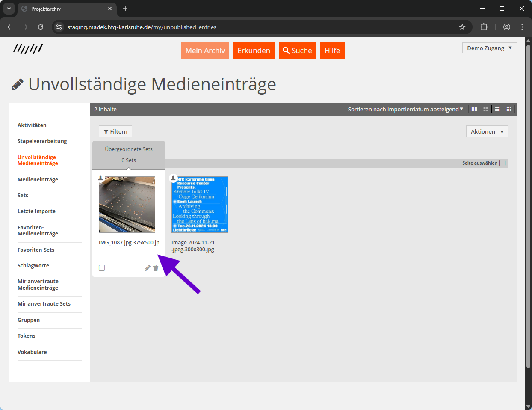Switch to the list view icon
This screenshot has height=410, width=532.
point(497,109)
